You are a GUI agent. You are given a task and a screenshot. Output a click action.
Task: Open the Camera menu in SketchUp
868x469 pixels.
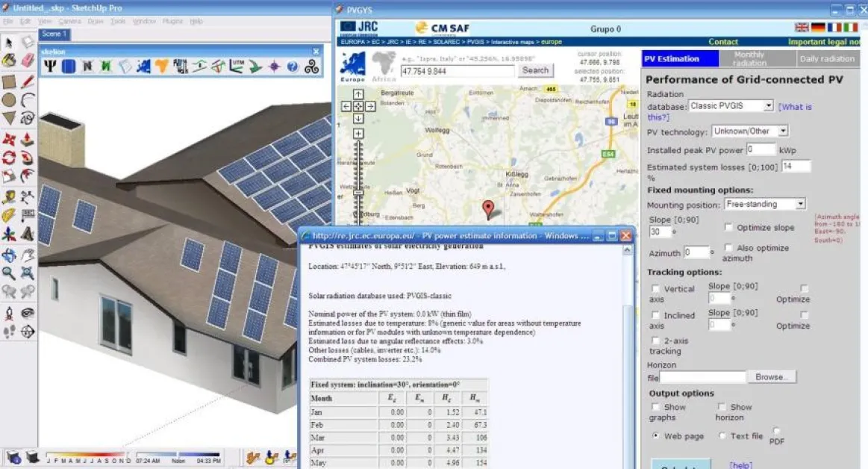click(69, 21)
